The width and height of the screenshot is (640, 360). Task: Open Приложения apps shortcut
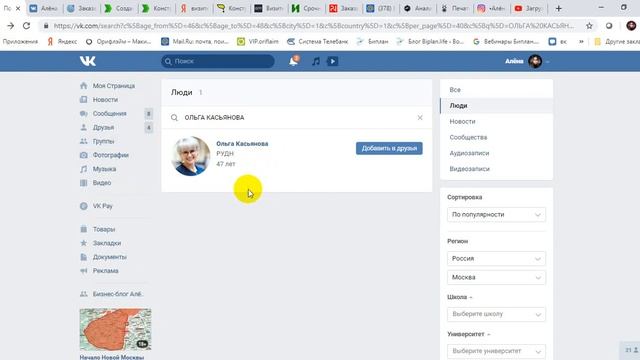pyautogui.click(x=20, y=42)
